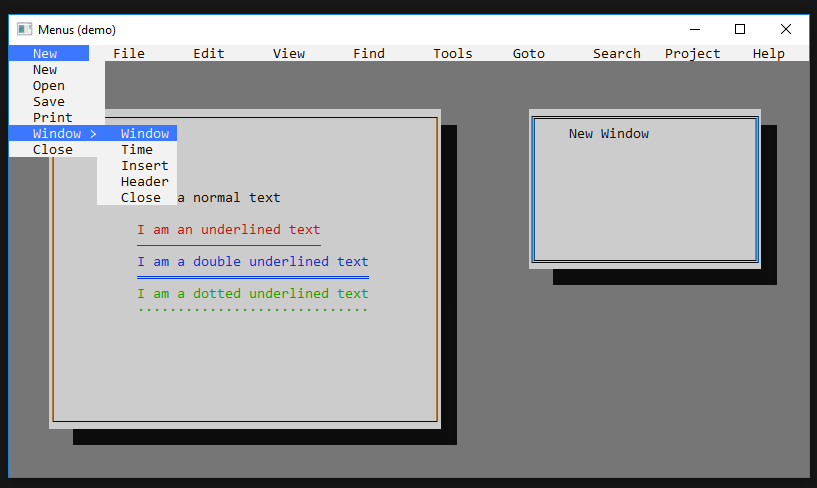Choose Print from the New menu
The image size is (817, 488).
[x=57, y=117]
